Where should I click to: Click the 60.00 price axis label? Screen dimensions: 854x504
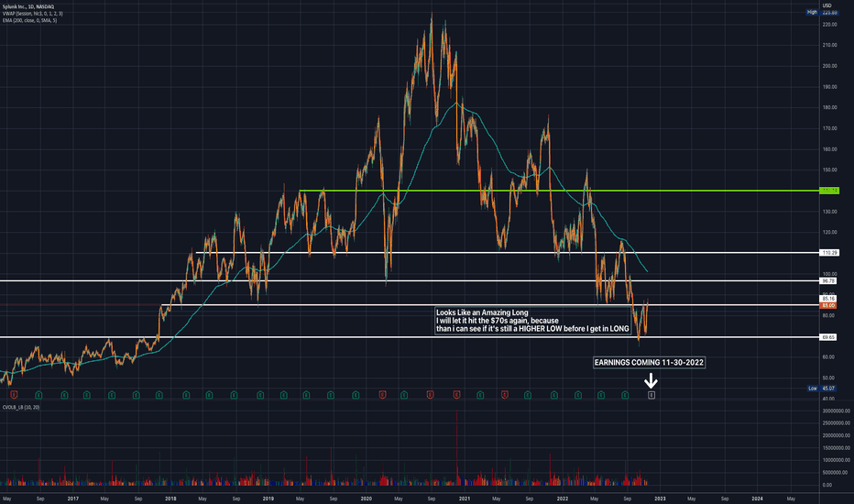pyautogui.click(x=828, y=356)
